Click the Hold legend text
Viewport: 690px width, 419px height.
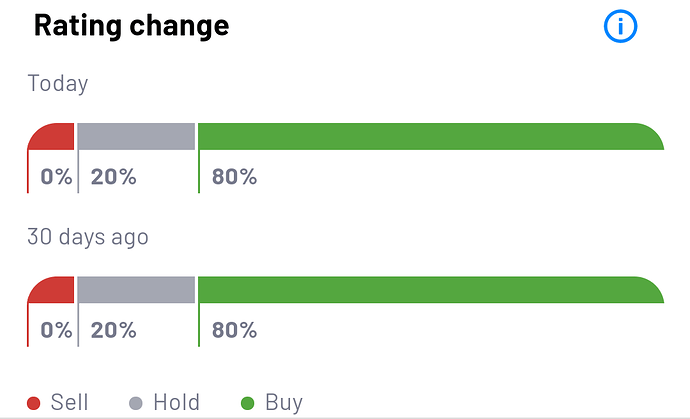pos(176,403)
